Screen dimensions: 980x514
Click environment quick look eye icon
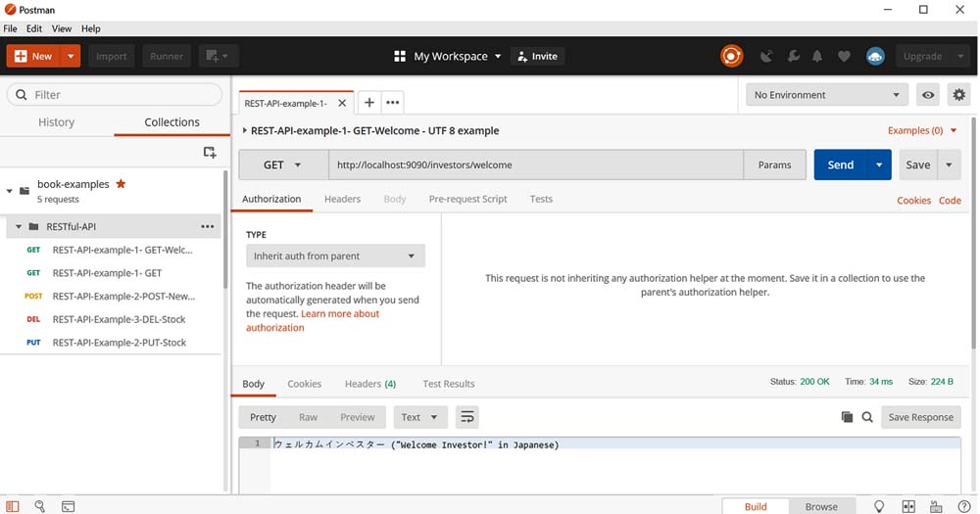coord(927,95)
